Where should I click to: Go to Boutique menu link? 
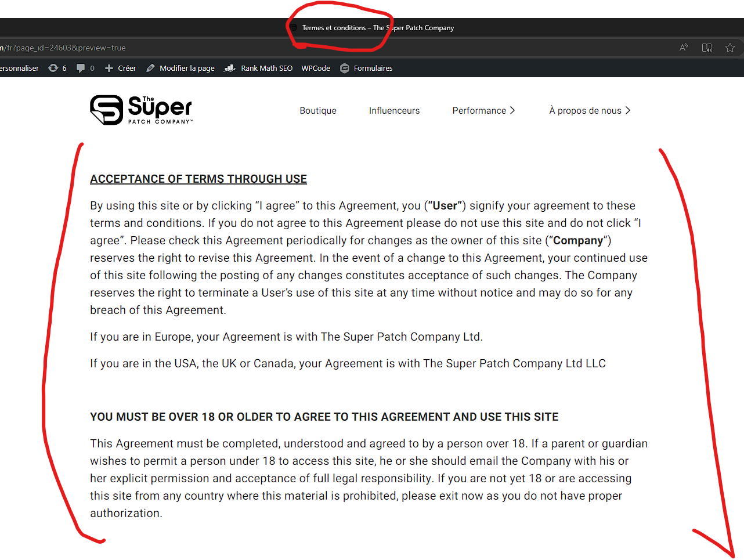(318, 110)
